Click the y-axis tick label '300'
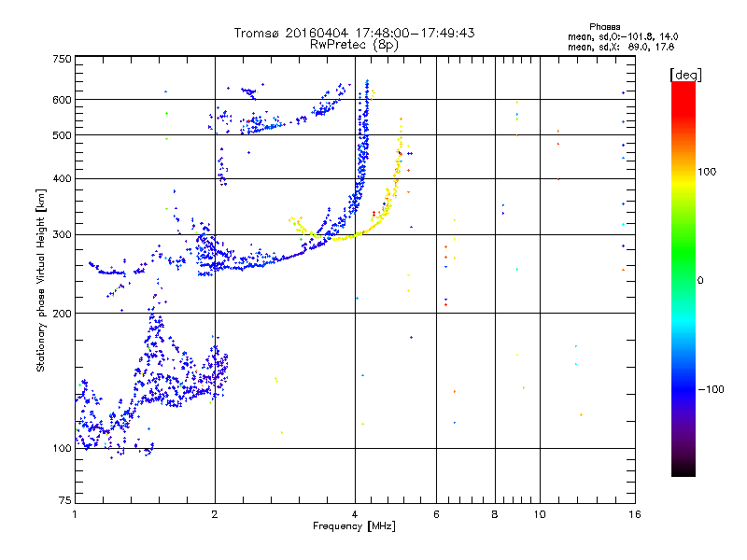747x560 pixels. (x=62, y=234)
